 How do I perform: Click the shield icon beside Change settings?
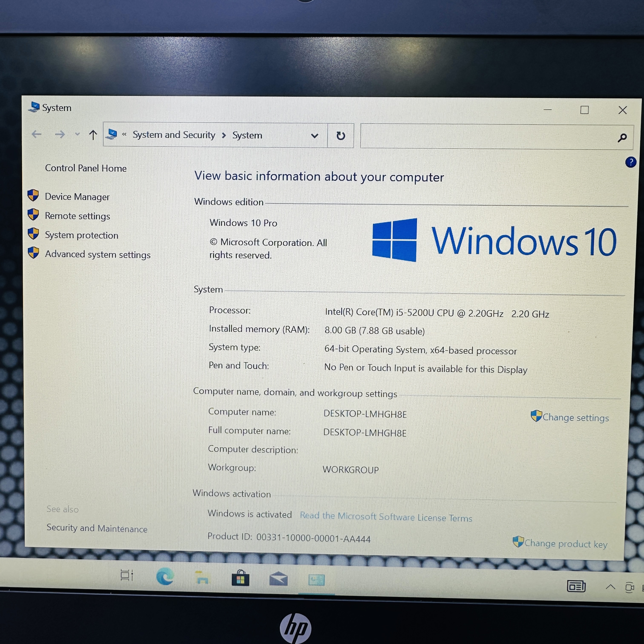(536, 416)
